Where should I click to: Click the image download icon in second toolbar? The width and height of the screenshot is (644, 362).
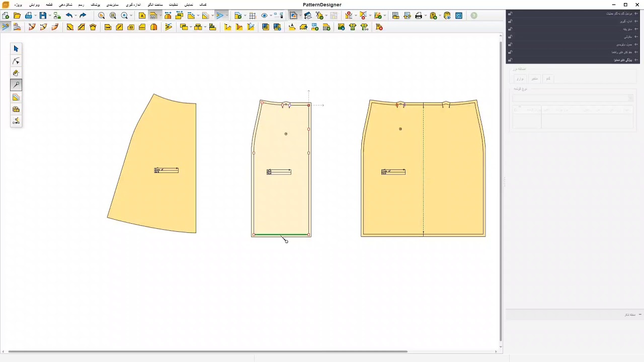(341, 27)
